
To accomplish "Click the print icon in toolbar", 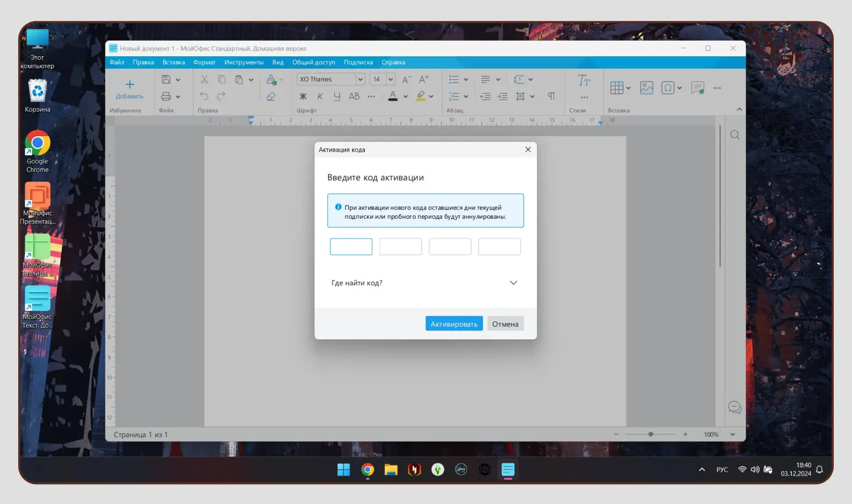I will tap(166, 97).
